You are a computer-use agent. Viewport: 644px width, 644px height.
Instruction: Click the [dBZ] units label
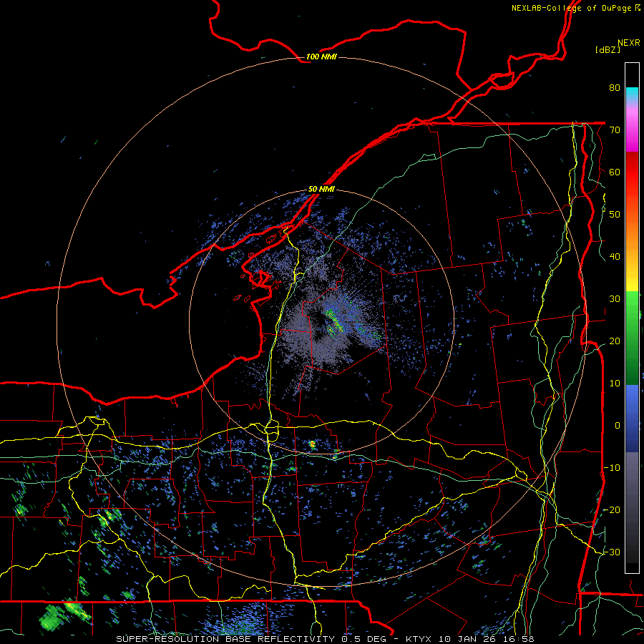[x=608, y=49]
